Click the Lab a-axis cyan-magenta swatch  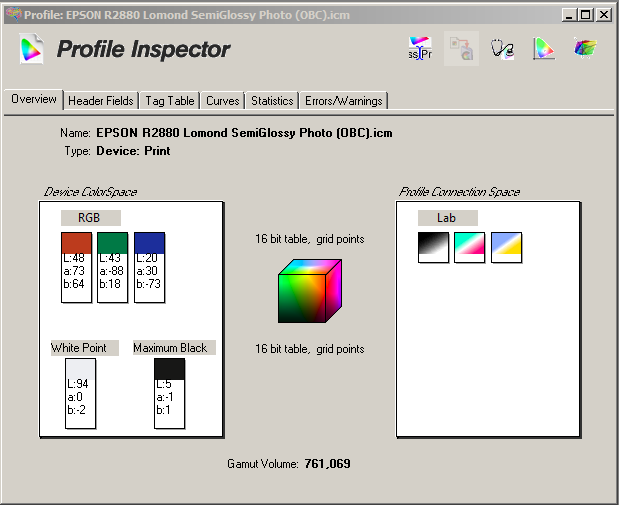point(469,247)
